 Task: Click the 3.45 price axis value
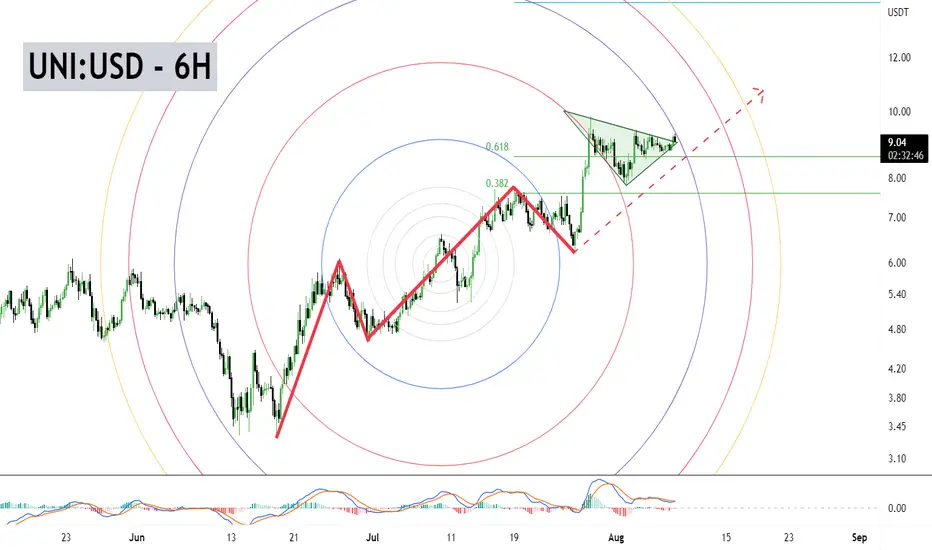click(897, 426)
